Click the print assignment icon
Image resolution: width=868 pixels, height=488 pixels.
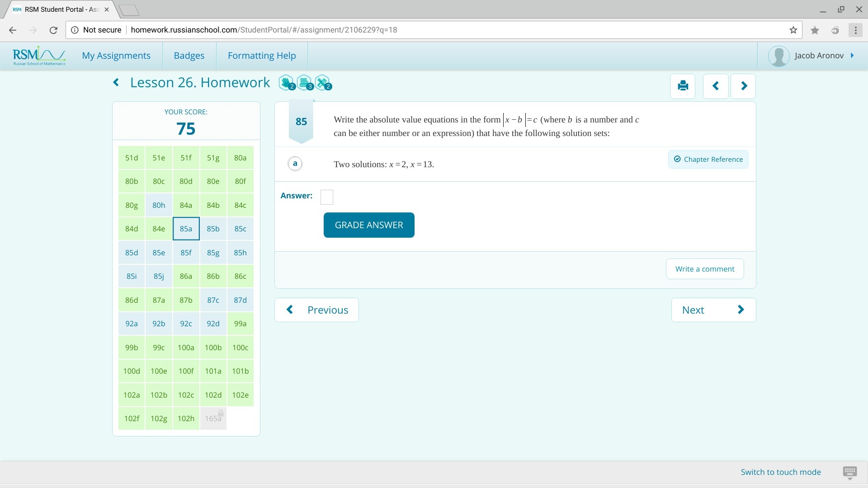[683, 86]
